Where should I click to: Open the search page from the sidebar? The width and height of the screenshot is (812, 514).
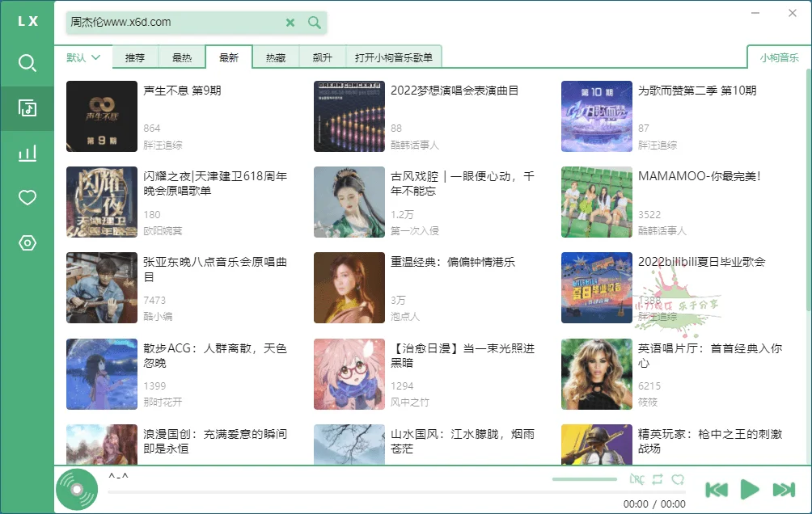click(27, 61)
